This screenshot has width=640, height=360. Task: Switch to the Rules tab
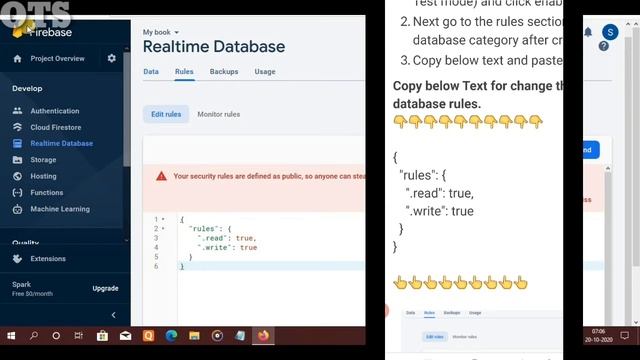pyautogui.click(x=184, y=71)
